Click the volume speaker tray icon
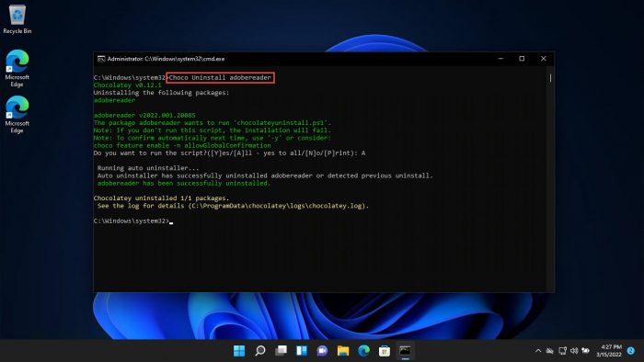Screen dimensions: 644x362 click(574, 351)
